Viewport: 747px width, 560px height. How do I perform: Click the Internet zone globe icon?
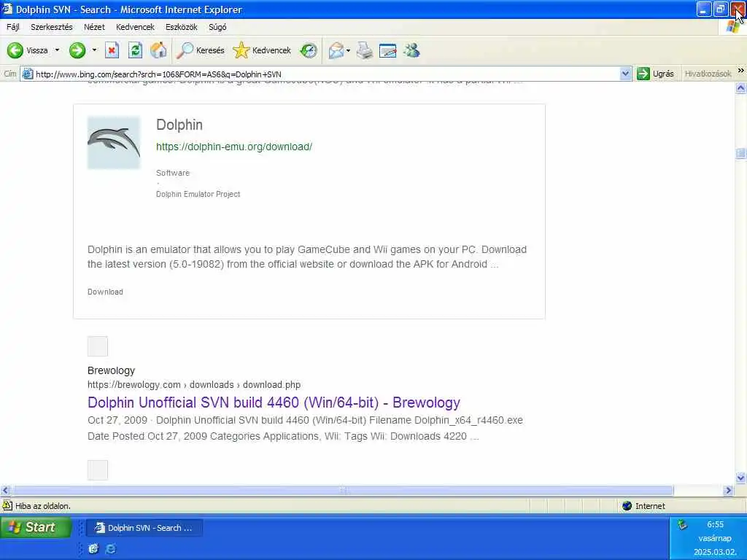[627, 506]
